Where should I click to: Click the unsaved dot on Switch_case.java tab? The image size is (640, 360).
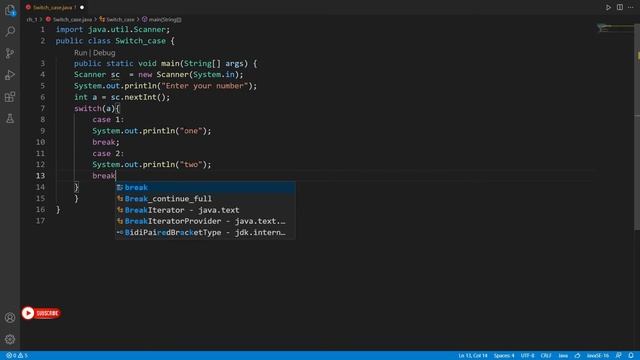pyautogui.click(x=82, y=7)
